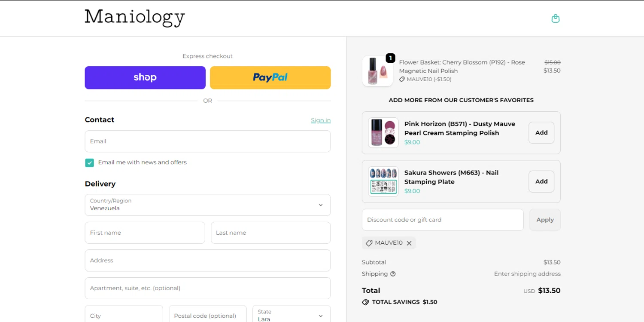Click the Apply discount button
Image resolution: width=644 pixels, height=322 pixels.
545,220
